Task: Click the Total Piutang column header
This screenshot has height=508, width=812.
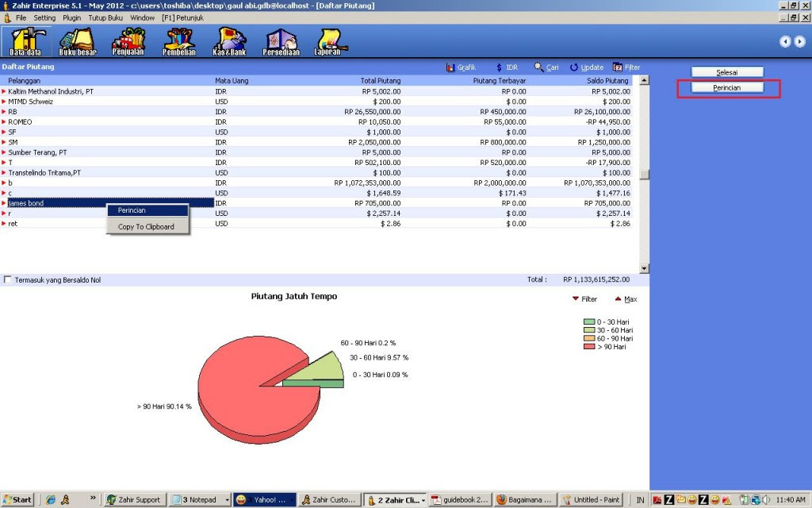Action: 381,81
